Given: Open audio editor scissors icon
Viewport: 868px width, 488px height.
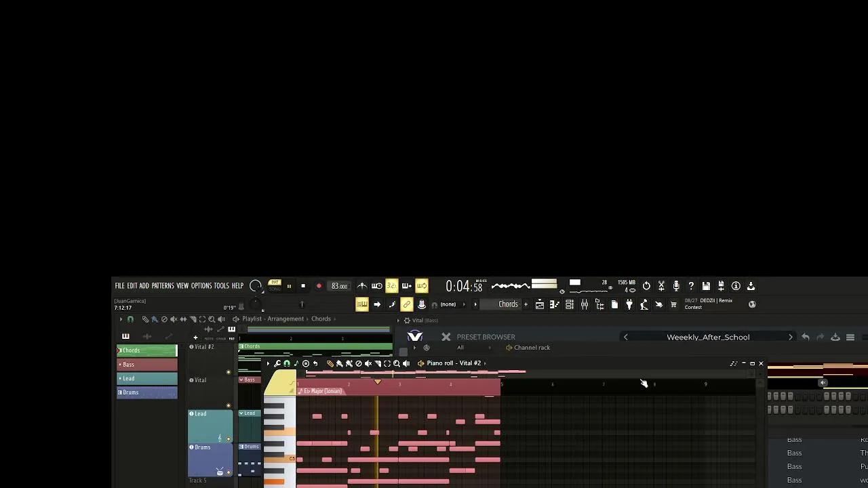Looking at the screenshot, I should 661,286.
